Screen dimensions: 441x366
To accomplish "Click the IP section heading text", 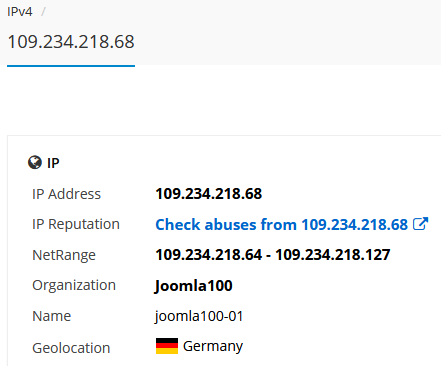I will point(53,163).
